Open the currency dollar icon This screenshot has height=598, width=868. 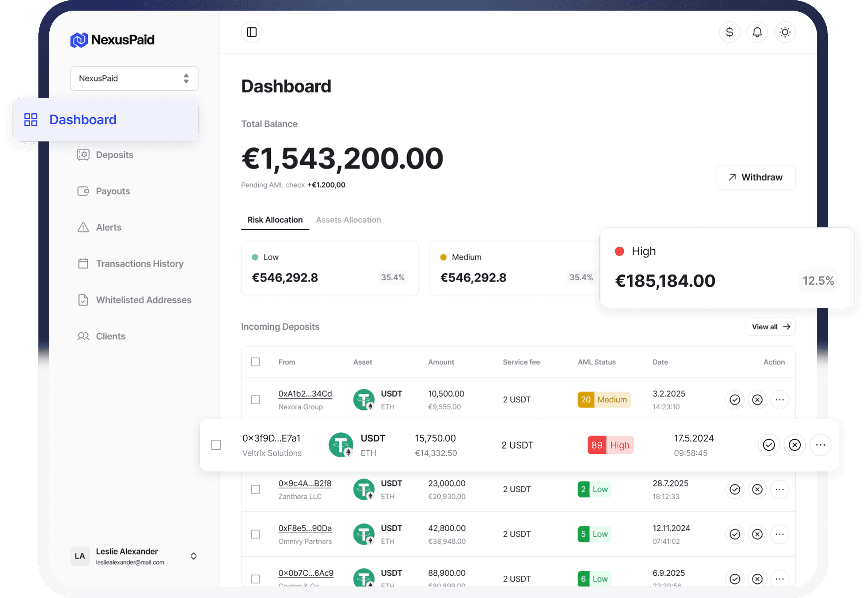[x=729, y=32]
